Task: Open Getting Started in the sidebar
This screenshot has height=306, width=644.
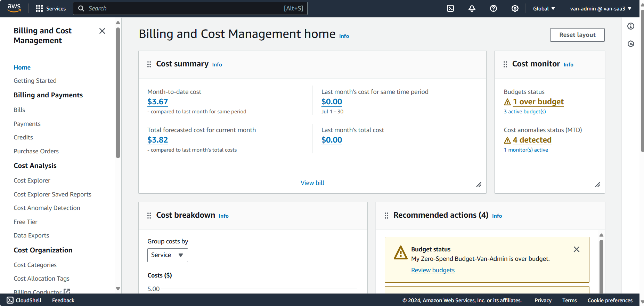Action: (x=35, y=81)
